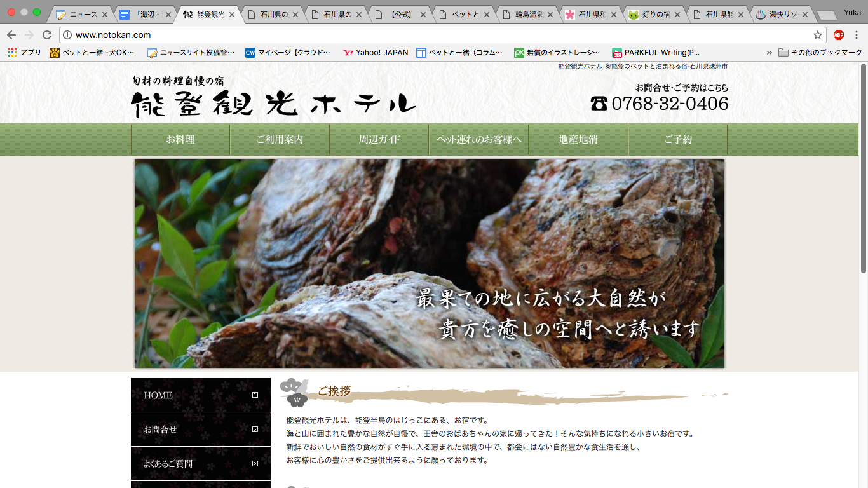Click the ご挨拶 section heading
Image resolution: width=868 pixels, height=488 pixels.
point(334,391)
